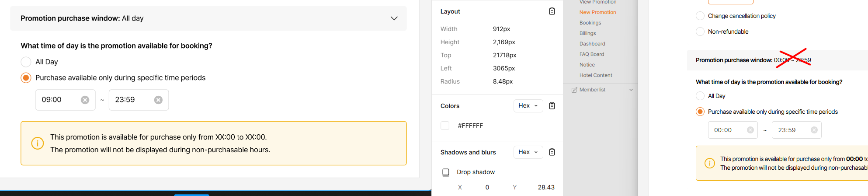
Task: Click the Member list edit icon
Action: click(x=574, y=90)
